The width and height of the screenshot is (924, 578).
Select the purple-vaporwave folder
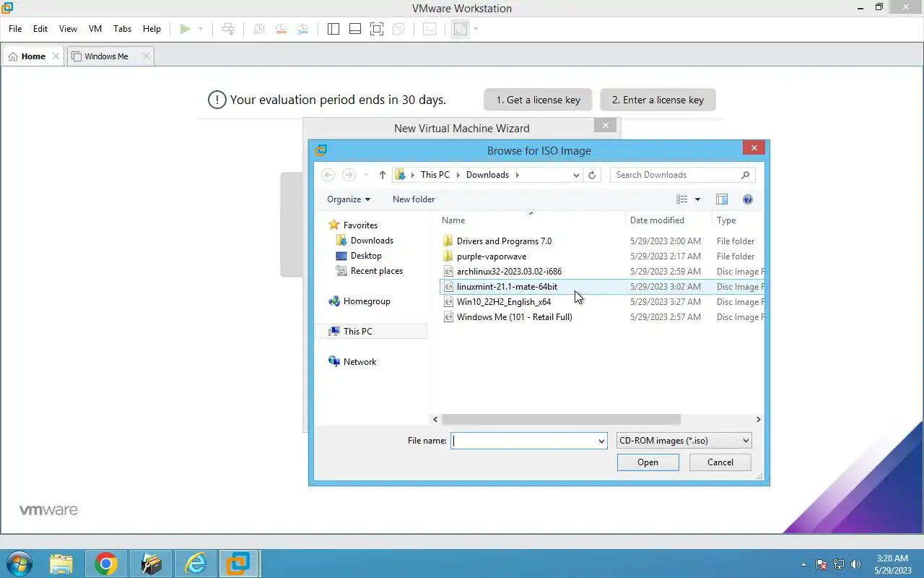[x=491, y=256]
